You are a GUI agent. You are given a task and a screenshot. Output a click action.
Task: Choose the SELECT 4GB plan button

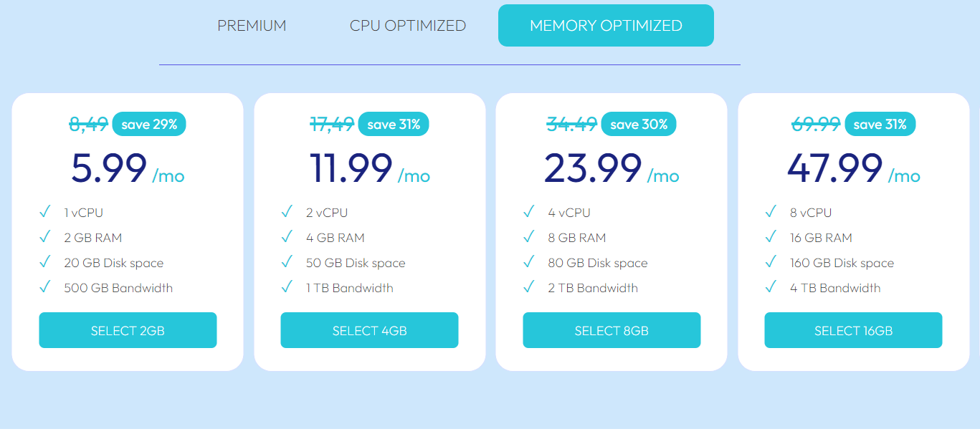click(x=369, y=330)
